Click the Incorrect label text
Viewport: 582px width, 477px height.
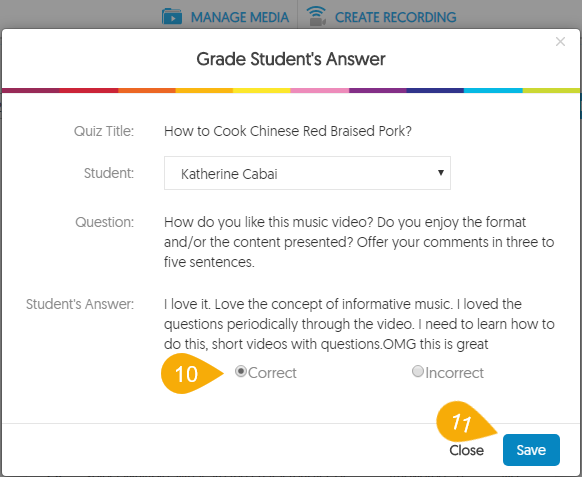454,373
